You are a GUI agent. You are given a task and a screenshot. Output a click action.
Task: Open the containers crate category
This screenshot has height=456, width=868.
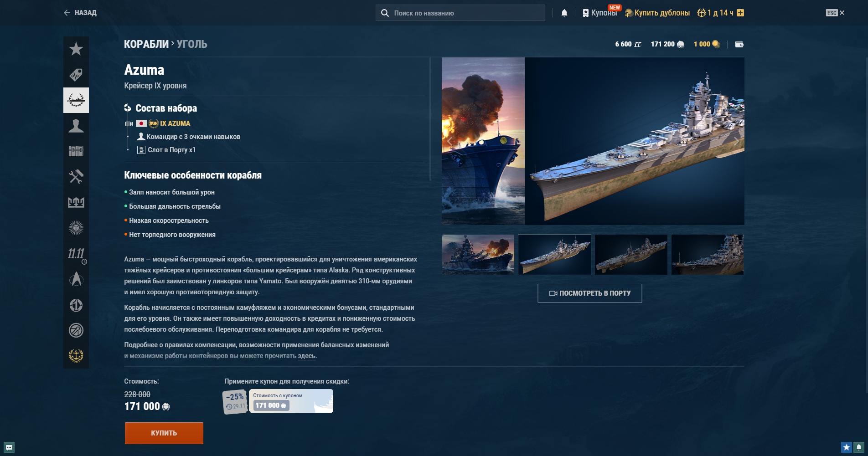[76, 151]
